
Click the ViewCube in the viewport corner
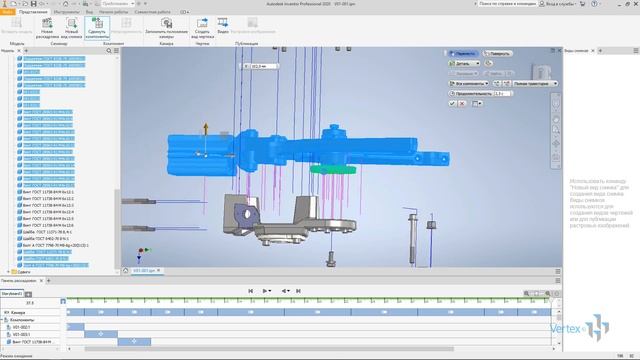pos(542,72)
